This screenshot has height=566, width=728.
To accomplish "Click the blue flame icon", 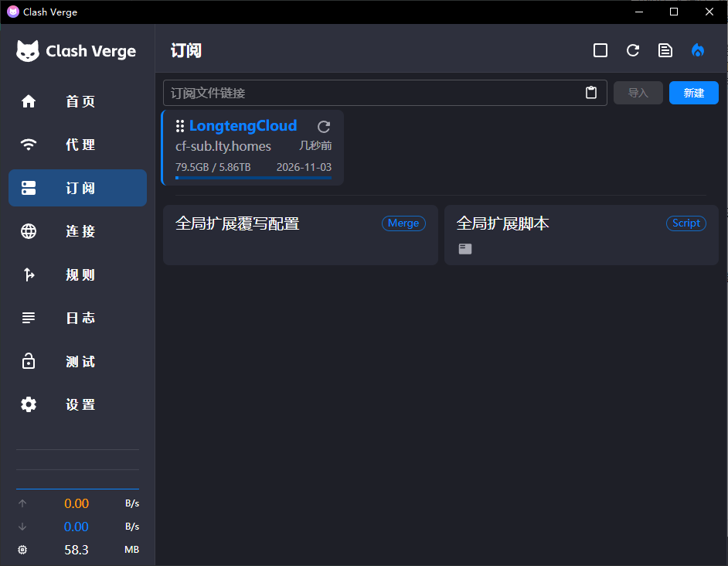I will [698, 50].
